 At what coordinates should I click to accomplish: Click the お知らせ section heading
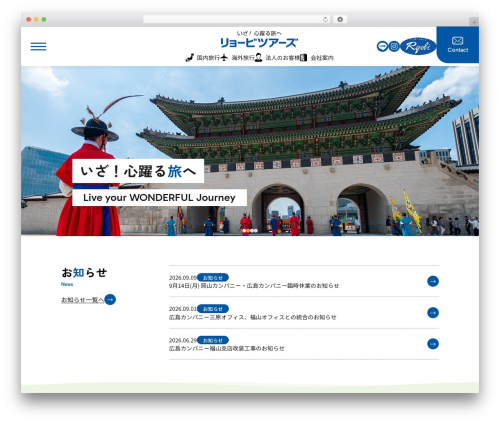click(x=84, y=272)
